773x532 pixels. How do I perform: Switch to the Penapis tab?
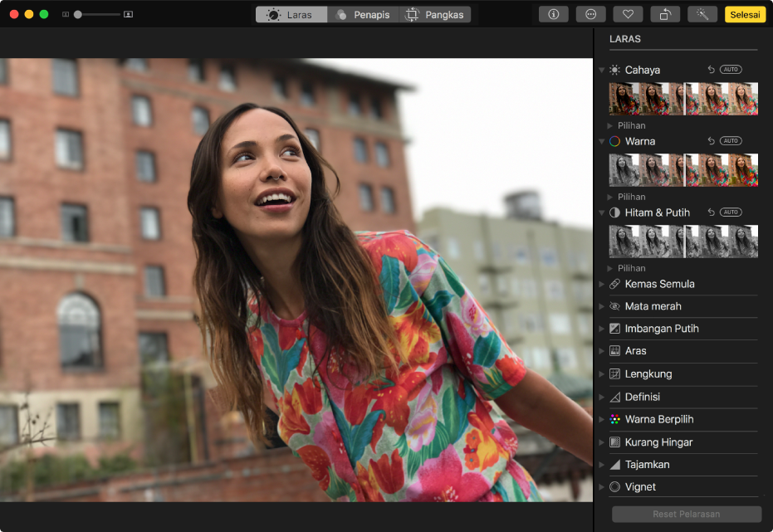[363, 15]
